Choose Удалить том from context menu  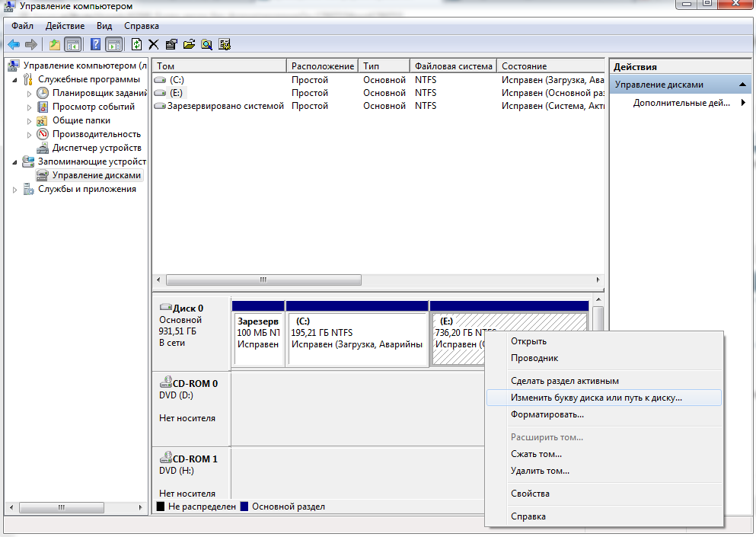coord(604,471)
